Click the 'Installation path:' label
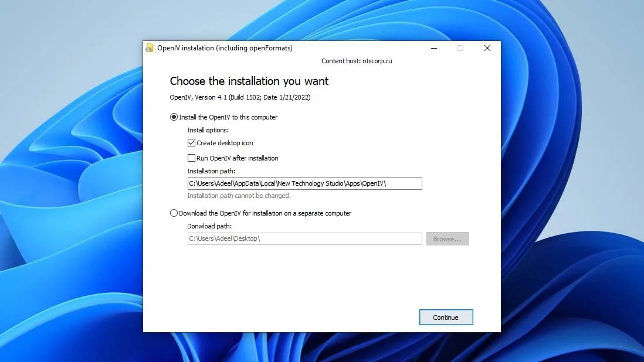This screenshot has height=362, width=644. pos(211,171)
